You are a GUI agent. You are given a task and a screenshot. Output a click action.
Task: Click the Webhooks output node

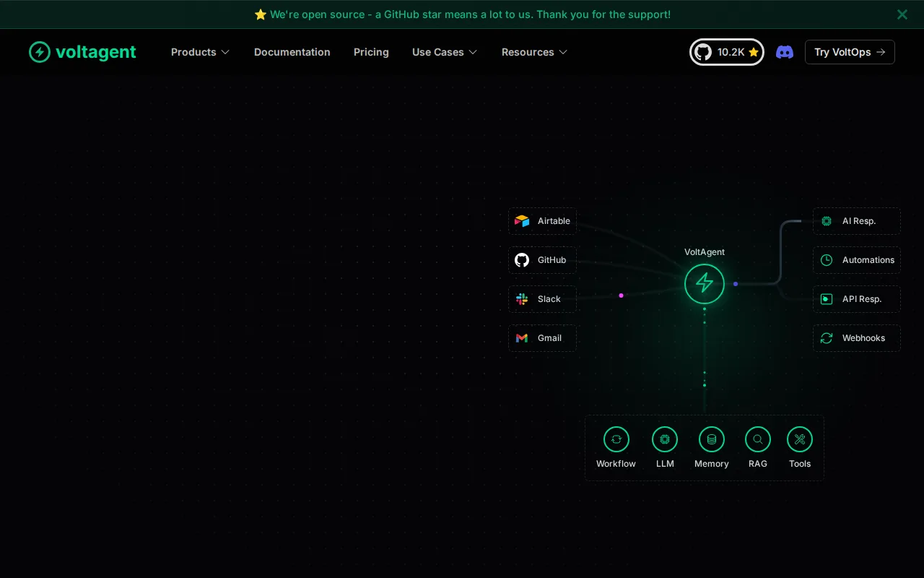(857, 338)
